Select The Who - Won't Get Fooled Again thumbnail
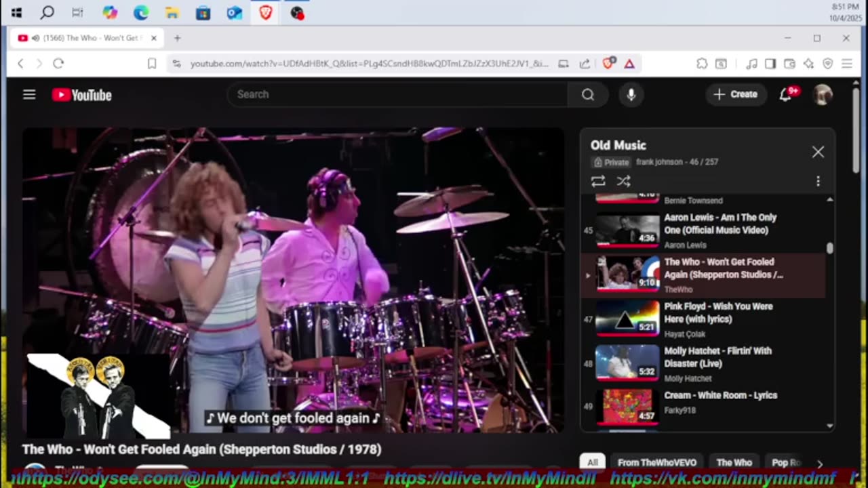868x488 pixels. [627, 274]
